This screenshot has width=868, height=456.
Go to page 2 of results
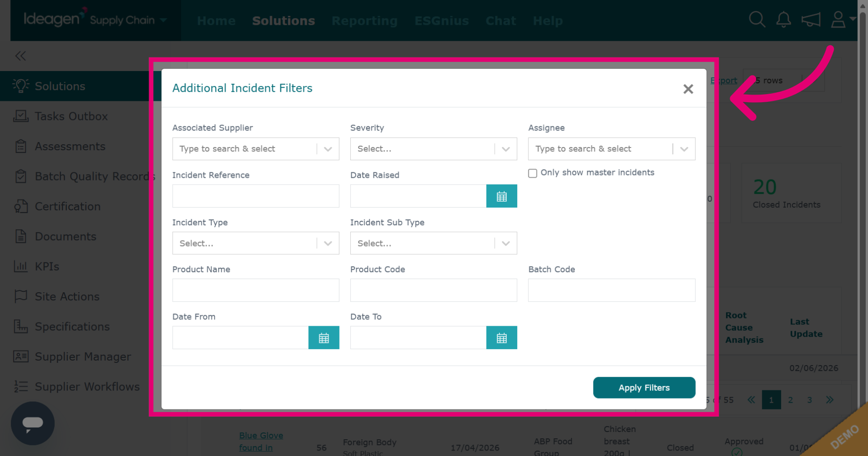(790, 400)
